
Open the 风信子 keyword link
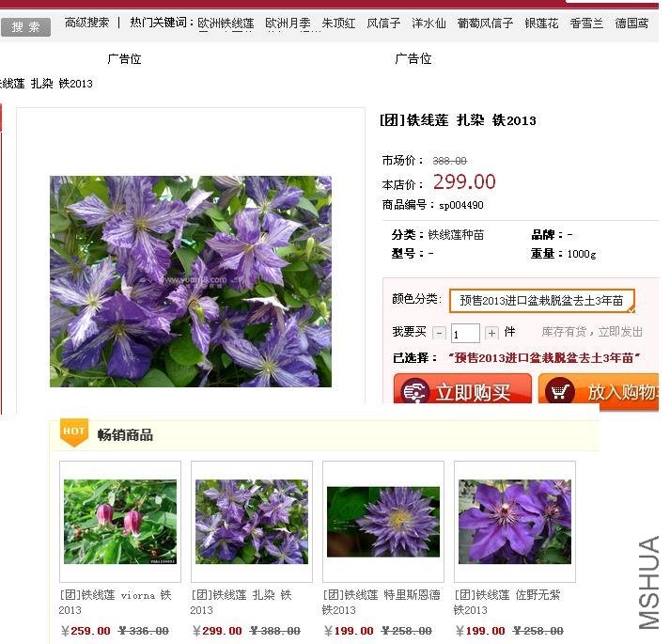click(383, 23)
